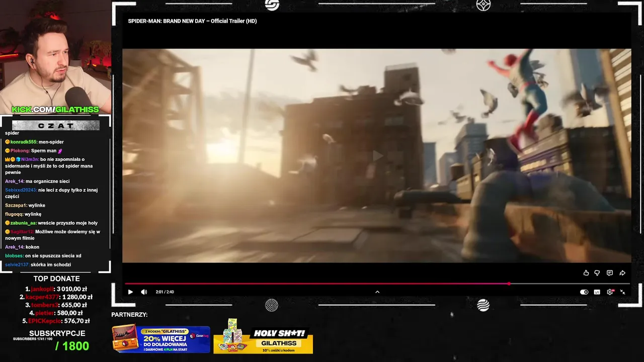Screen dimensions: 644x362
Task: Click the PARTNERZY: label
Action: pos(129,315)
